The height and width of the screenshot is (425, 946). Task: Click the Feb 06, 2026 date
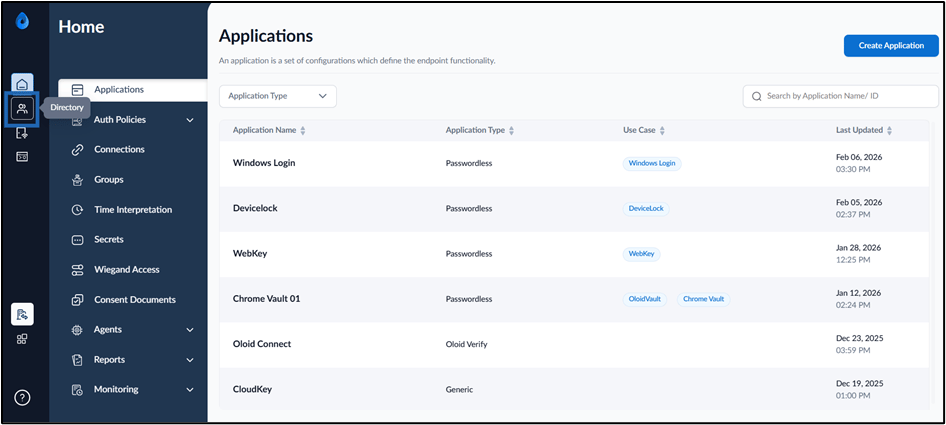point(859,157)
